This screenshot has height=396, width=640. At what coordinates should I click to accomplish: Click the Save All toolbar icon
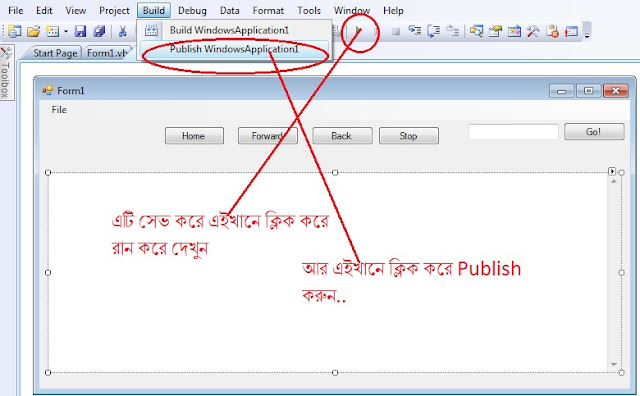click(99, 31)
